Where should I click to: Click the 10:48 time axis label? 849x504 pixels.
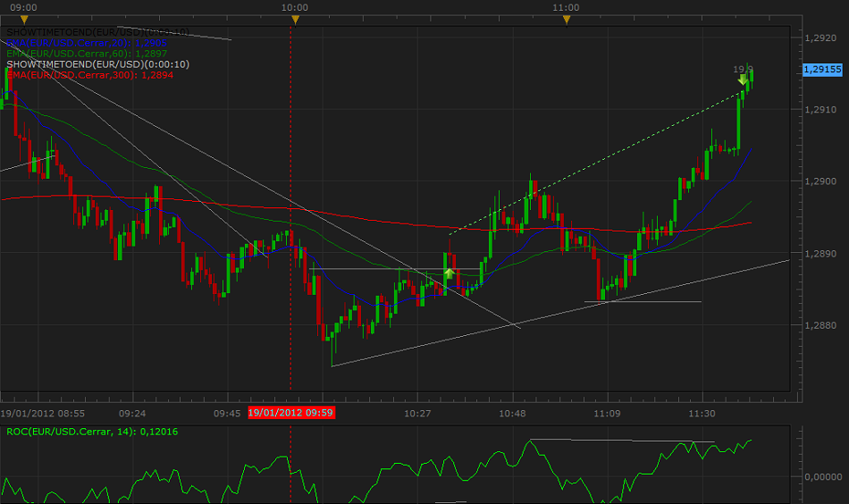(x=513, y=413)
